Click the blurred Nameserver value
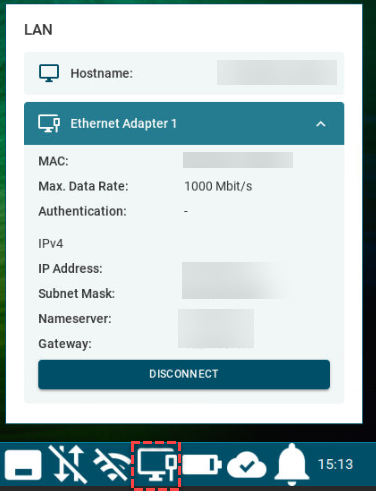 [216, 319]
